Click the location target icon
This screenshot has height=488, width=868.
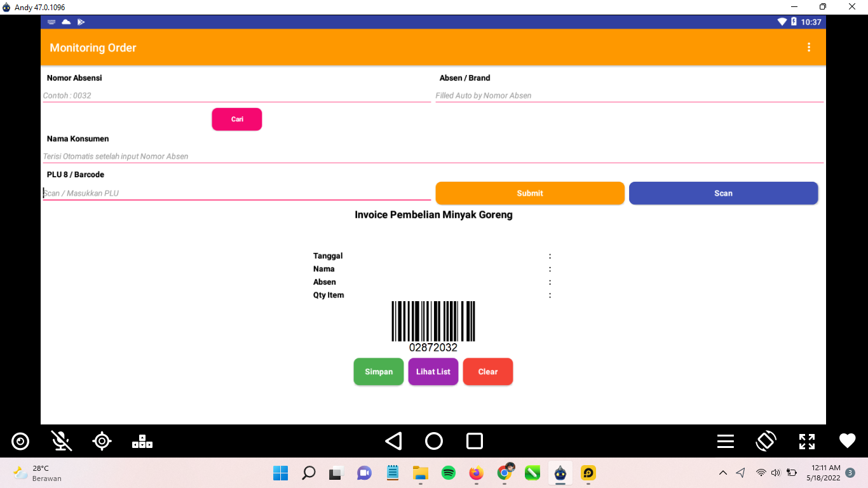point(102,441)
